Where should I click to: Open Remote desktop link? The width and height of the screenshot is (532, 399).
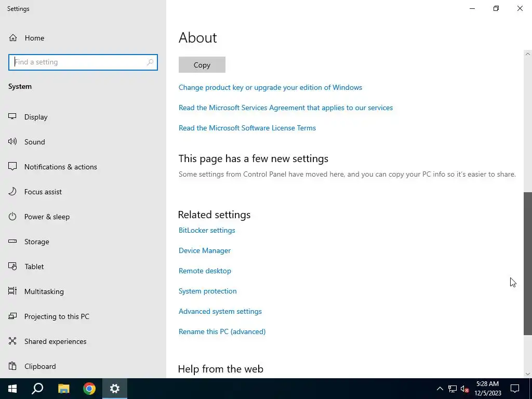coord(205,271)
